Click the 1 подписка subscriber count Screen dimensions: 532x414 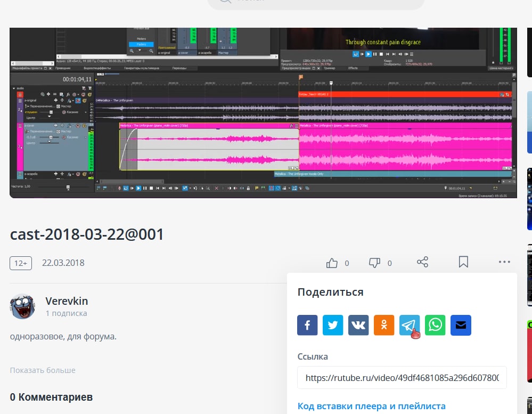[x=67, y=313]
